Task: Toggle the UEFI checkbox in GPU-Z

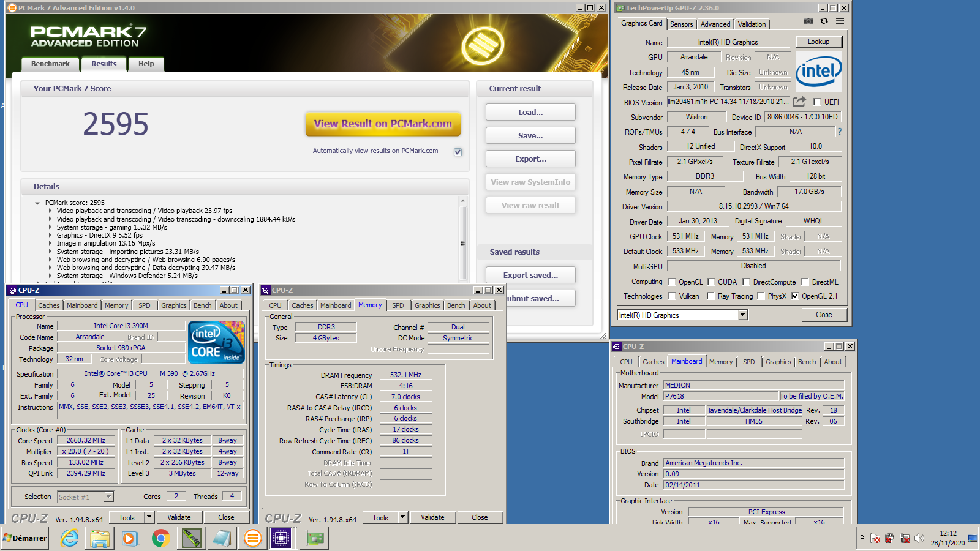Action: click(x=817, y=102)
